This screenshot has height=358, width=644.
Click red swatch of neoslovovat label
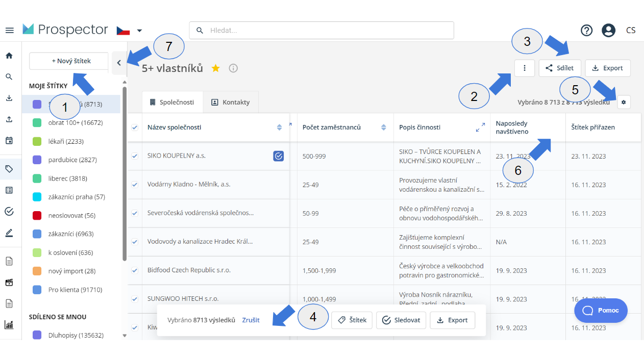pos(37,215)
